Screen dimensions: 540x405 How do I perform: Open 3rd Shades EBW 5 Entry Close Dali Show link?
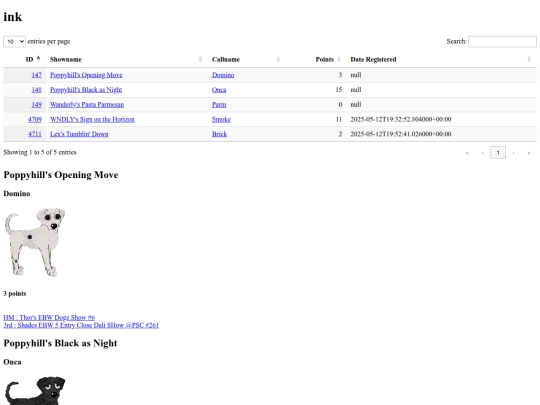81,325
